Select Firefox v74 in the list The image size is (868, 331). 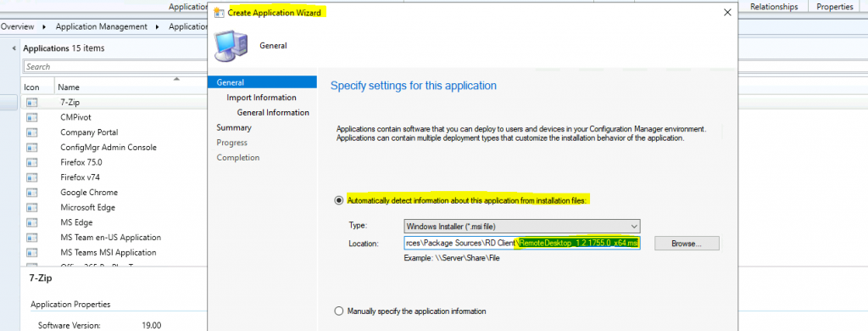[x=81, y=177]
